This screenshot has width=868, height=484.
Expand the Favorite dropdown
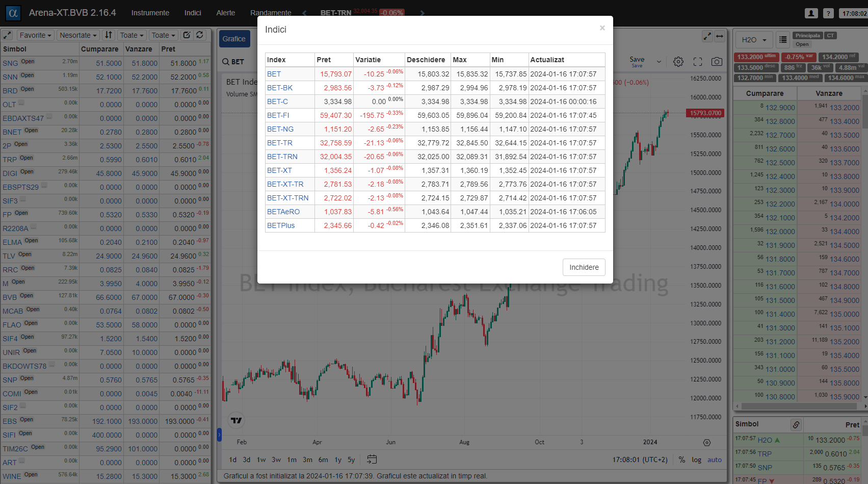[x=35, y=35]
